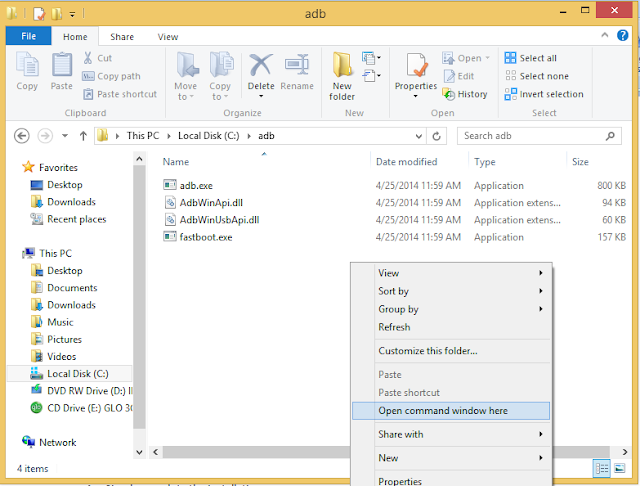
Task: Click the Forward navigation arrow
Action: (45, 136)
